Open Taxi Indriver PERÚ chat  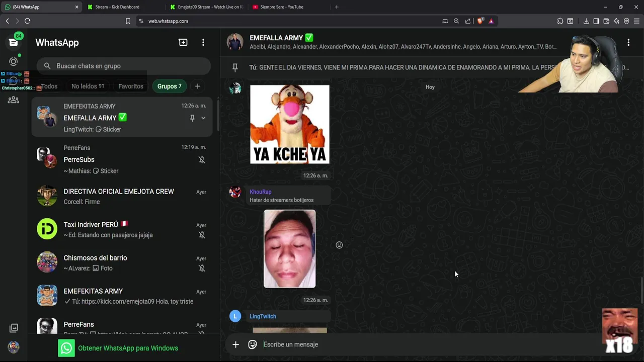pyautogui.click(x=122, y=229)
